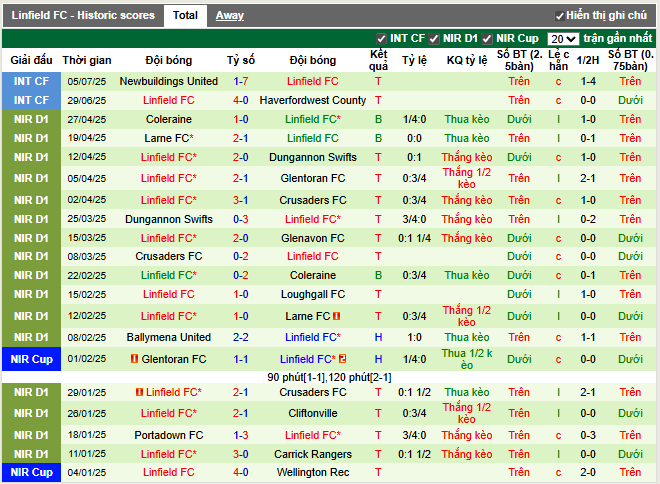
Task: Click red card icon before Glentoran FC 01/02/25
Action: click(134, 359)
